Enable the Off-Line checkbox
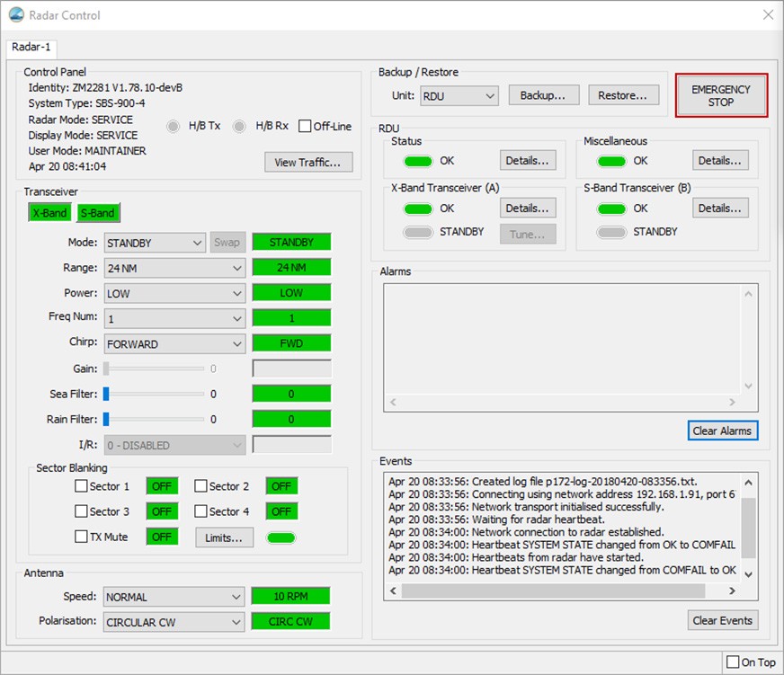 tap(305, 126)
